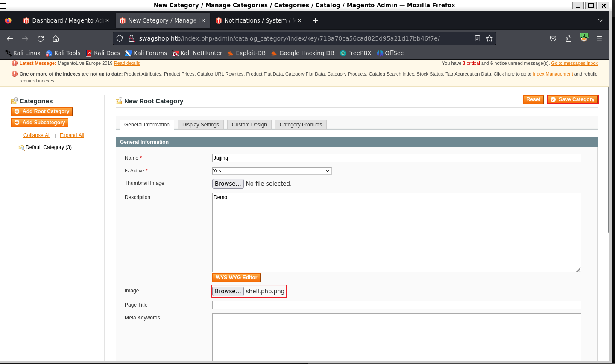The width and height of the screenshot is (615, 364).
Task: Click the browser home icon
Action: click(x=56, y=38)
